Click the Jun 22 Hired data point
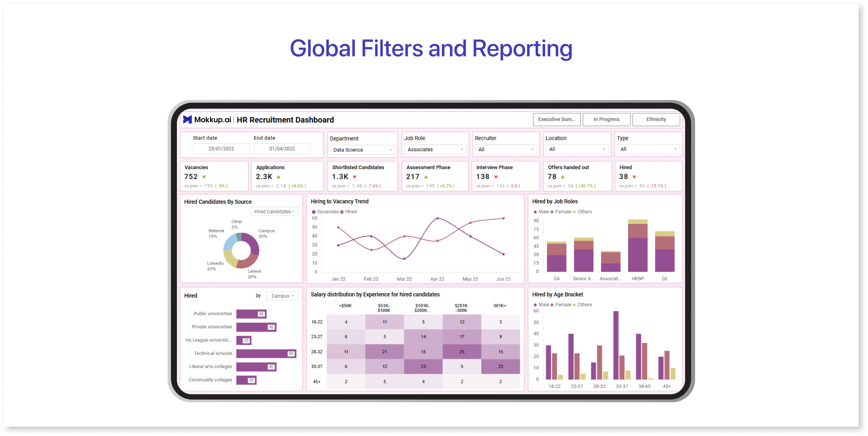868x436 pixels. coord(504,218)
